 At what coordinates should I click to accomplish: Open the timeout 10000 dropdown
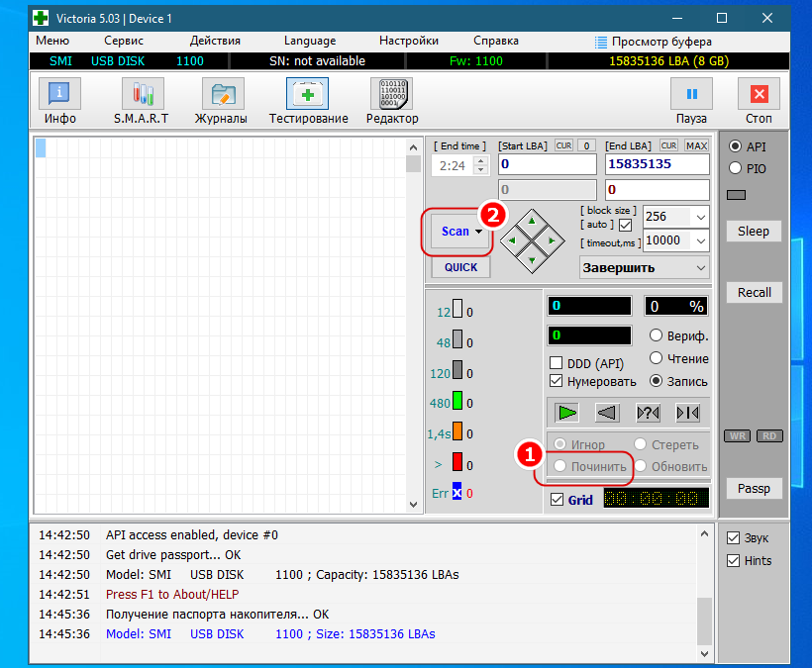coord(701,241)
